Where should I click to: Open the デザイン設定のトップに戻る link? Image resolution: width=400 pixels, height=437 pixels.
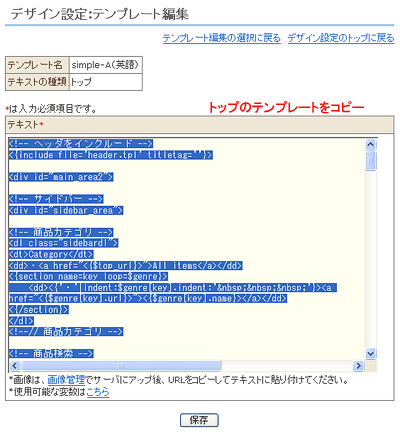[x=341, y=38]
